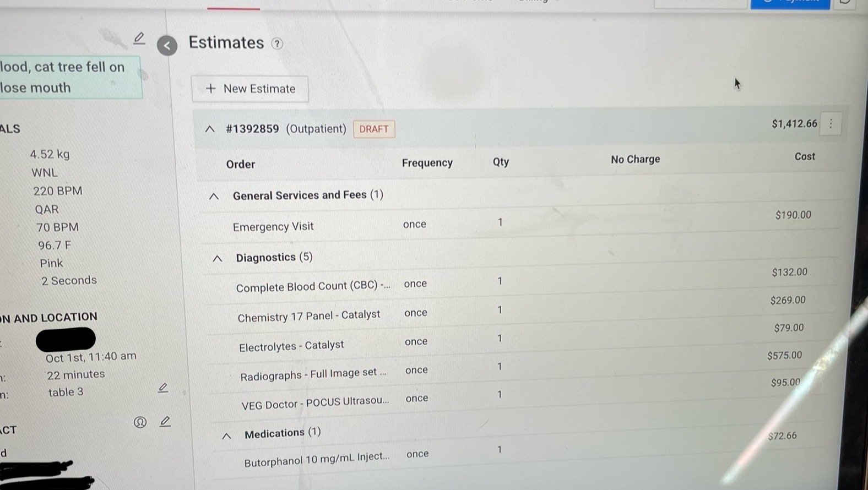Click the Radiographs - Full Image set order

coord(313,374)
